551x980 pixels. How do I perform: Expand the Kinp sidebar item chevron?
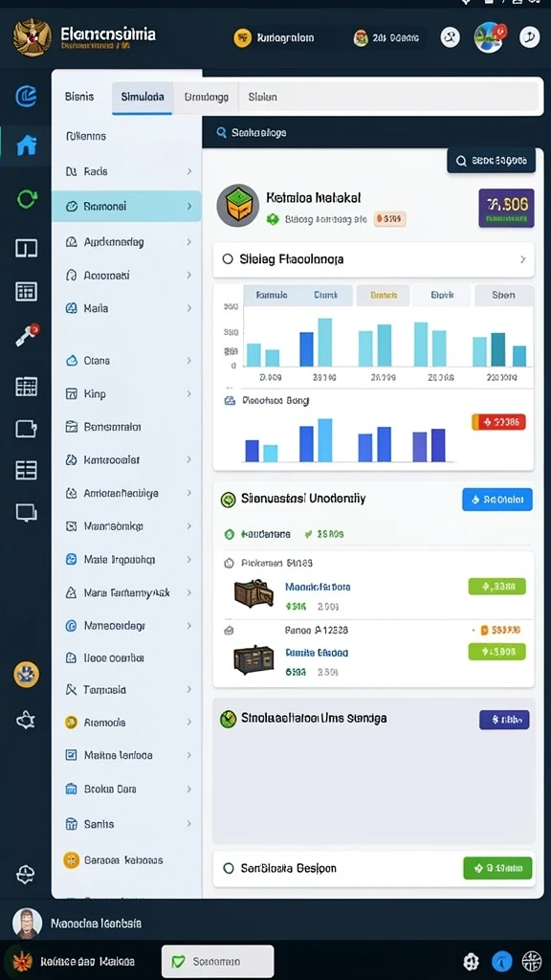(188, 393)
